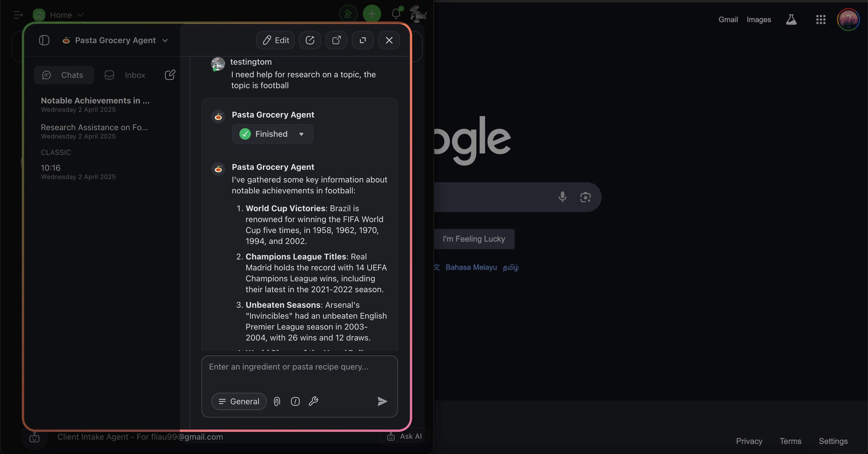Click the Search Labs flask icon
This screenshot has height=454, width=868.
click(x=791, y=20)
